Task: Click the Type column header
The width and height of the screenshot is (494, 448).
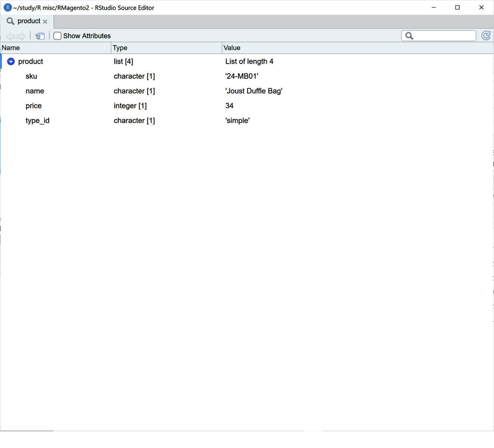Action: coord(120,48)
